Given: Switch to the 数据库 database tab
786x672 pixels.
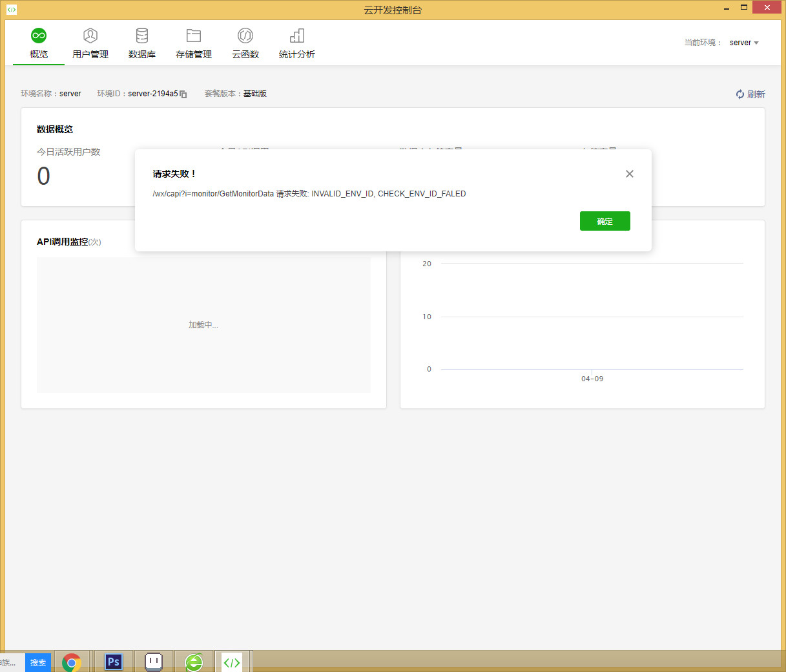Looking at the screenshot, I should coord(142,43).
